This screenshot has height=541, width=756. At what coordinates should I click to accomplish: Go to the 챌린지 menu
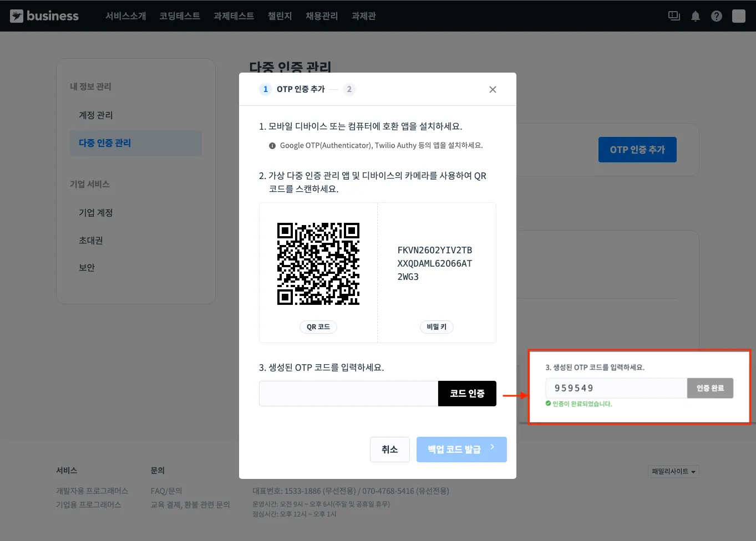pos(280,16)
